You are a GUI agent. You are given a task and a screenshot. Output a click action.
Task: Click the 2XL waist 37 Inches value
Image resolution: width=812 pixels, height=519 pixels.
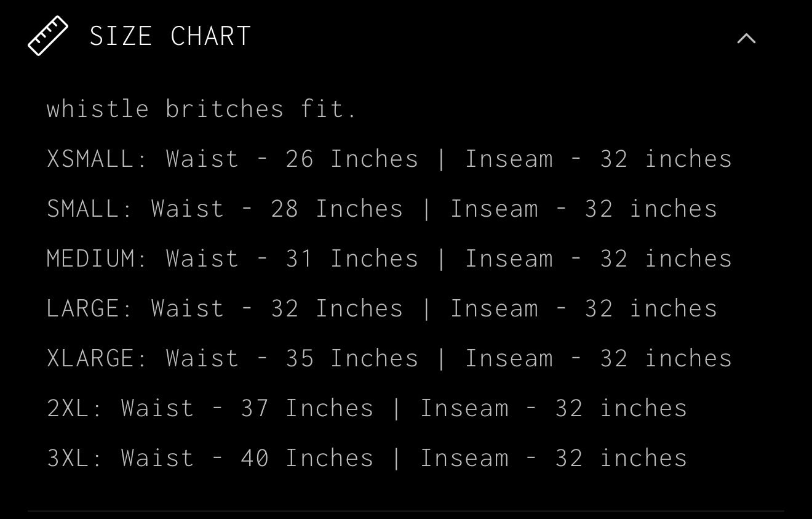tap(307, 408)
